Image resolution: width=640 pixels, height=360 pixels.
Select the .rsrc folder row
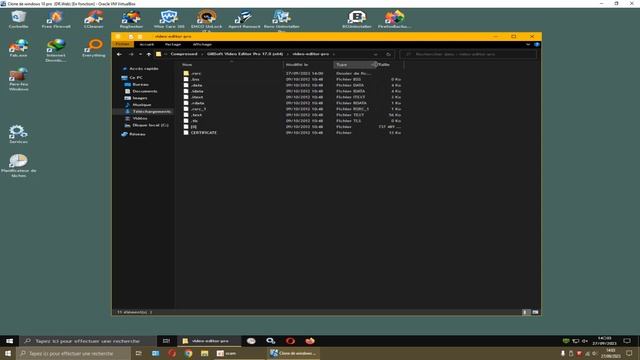(292, 73)
